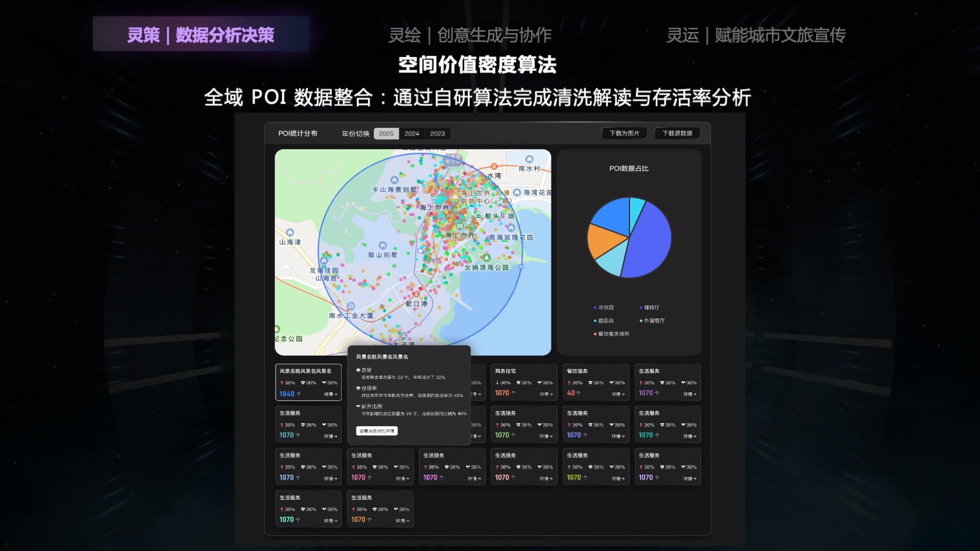980x551 pixels.
Task: Keep 2025 selected in the year switcher
Action: click(x=385, y=134)
